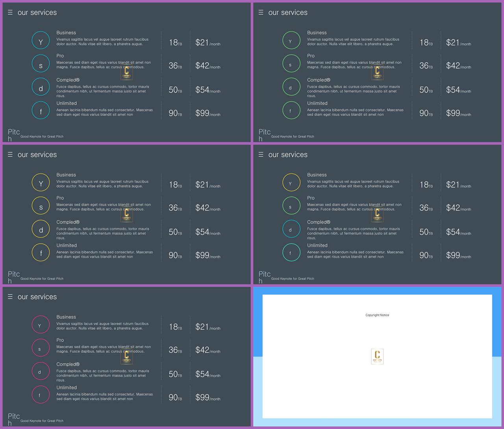
Task: Select pink d circle beside Compled
Action: coord(41,371)
